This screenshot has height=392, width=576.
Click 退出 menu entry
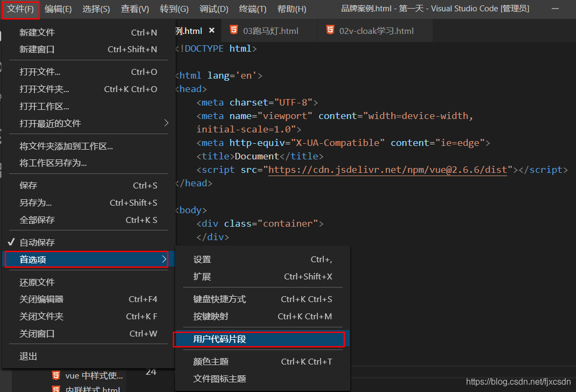tap(88, 356)
